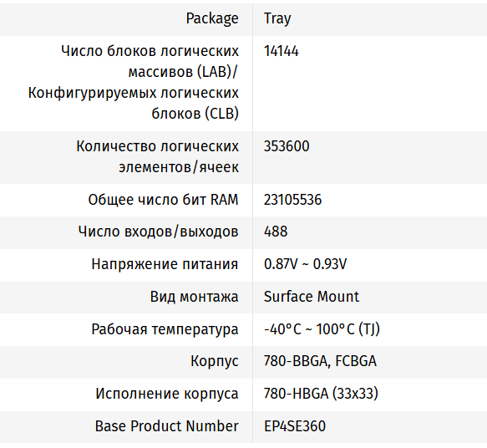Select the 353600 logic elements value
487x448 pixels.
[287, 146]
